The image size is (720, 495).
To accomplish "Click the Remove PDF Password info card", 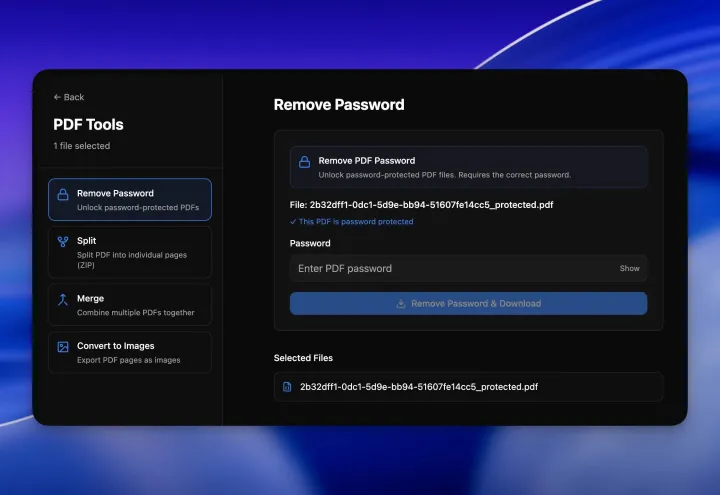I will [x=468, y=167].
